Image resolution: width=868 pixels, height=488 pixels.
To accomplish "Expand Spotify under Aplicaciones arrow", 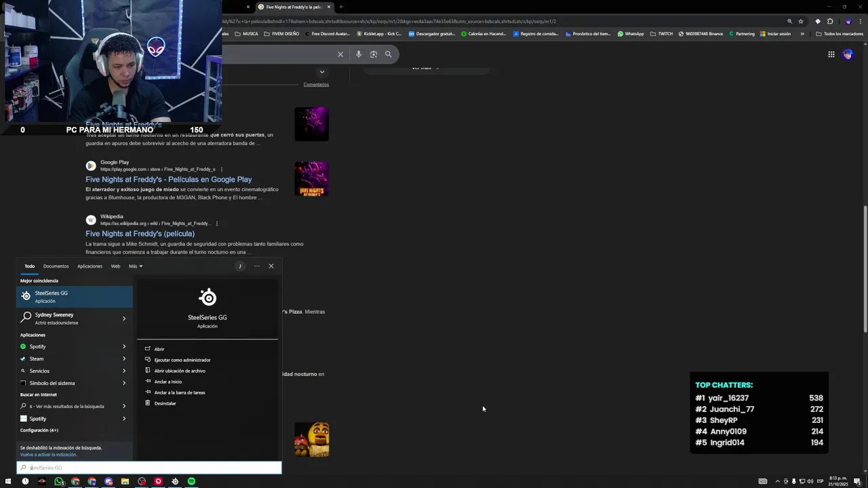I will tap(124, 346).
